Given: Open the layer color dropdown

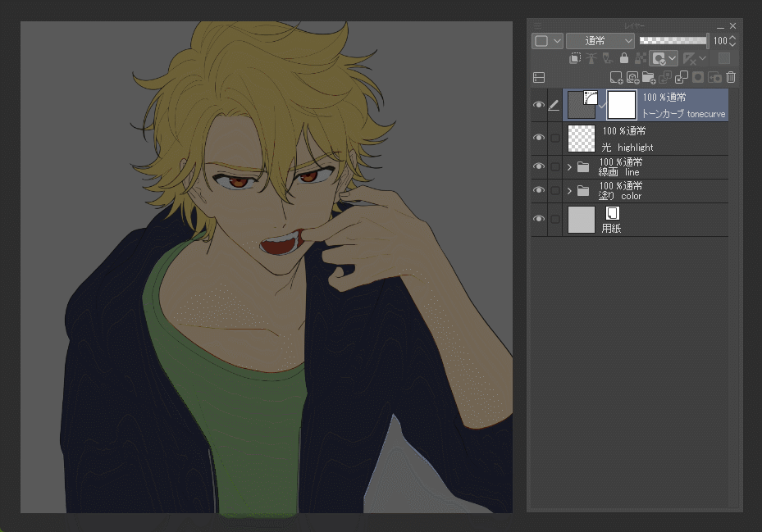Looking at the screenshot, I should click(x=547, y=41).
